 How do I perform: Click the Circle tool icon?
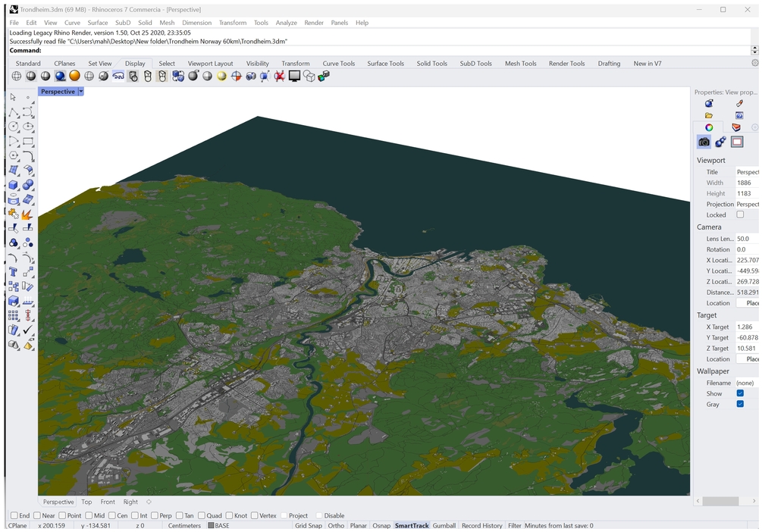tap(14, 127)
